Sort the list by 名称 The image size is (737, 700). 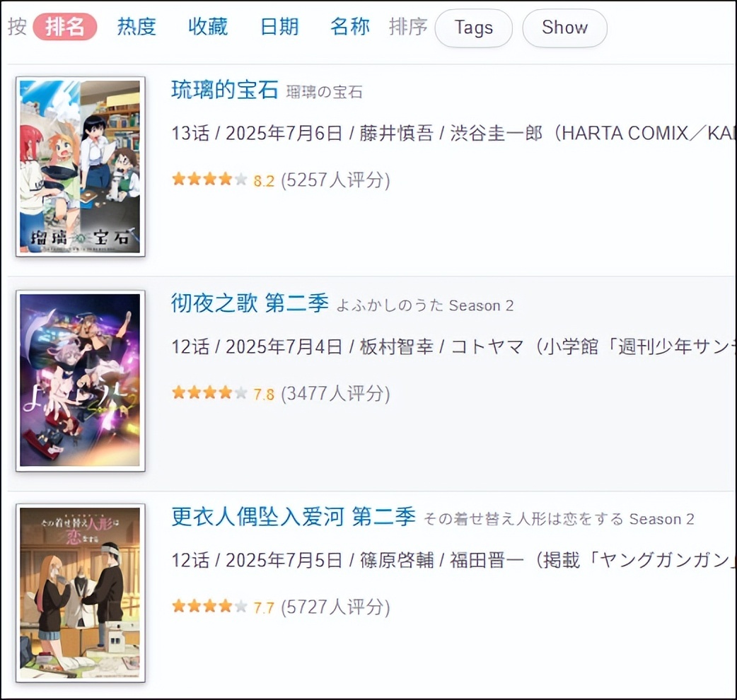click(x=350, y=27)
